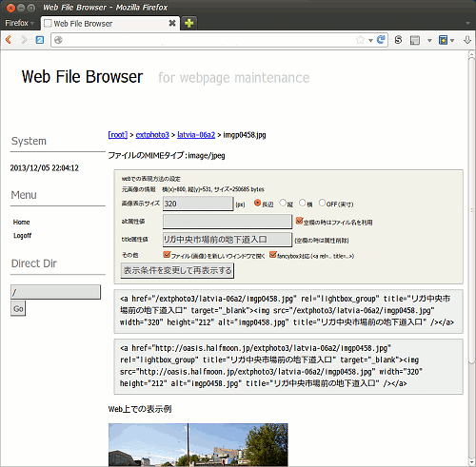This screenshot has height=467, width=476.
Task: Click the globe site identity icon
Action: point(58,40)
